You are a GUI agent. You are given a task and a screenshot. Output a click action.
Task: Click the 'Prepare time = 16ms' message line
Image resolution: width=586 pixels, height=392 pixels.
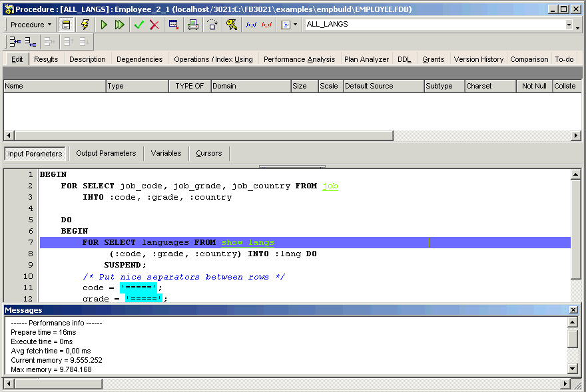[43, 332]
